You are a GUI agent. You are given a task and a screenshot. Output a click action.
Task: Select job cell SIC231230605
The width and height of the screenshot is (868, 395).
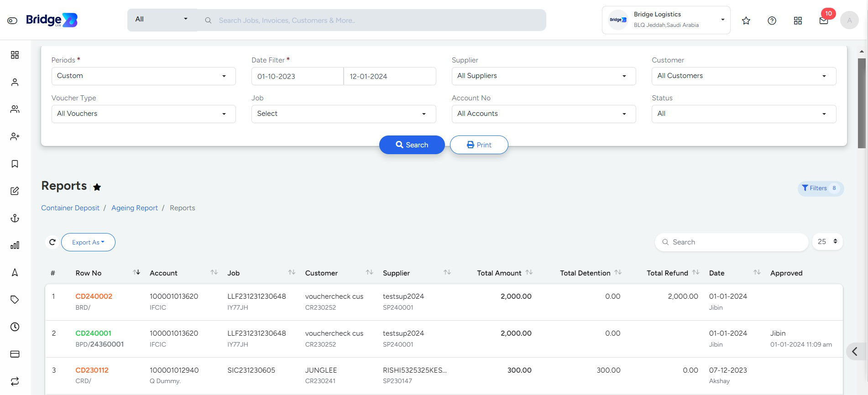(251, 370)
